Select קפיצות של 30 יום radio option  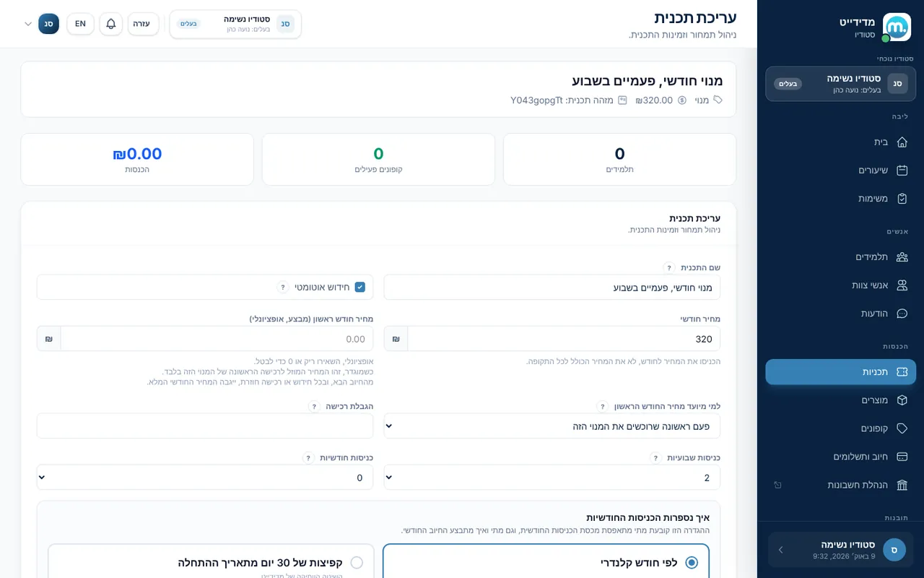[357, 562]
